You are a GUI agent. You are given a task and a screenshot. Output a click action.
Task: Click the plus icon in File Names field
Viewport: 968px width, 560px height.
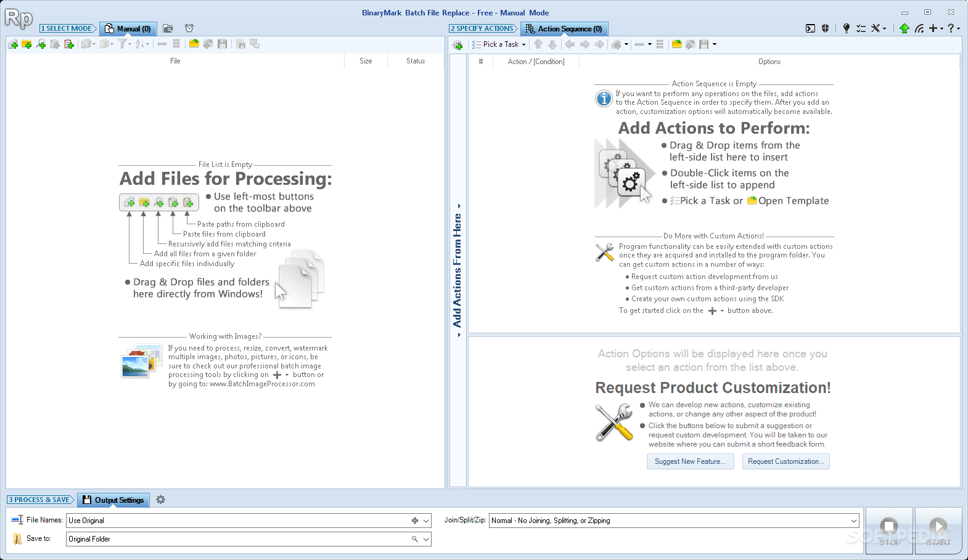click(415, 521)
